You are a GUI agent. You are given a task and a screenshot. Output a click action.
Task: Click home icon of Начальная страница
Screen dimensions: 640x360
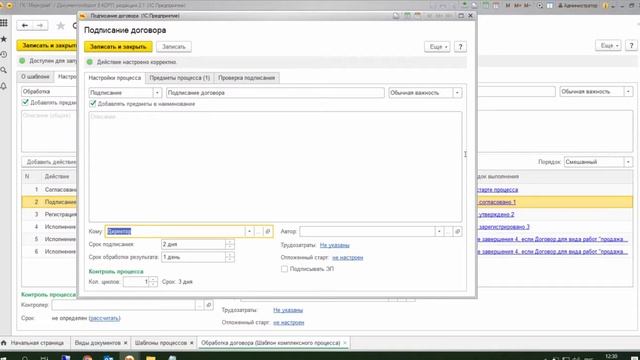[4, 343]
